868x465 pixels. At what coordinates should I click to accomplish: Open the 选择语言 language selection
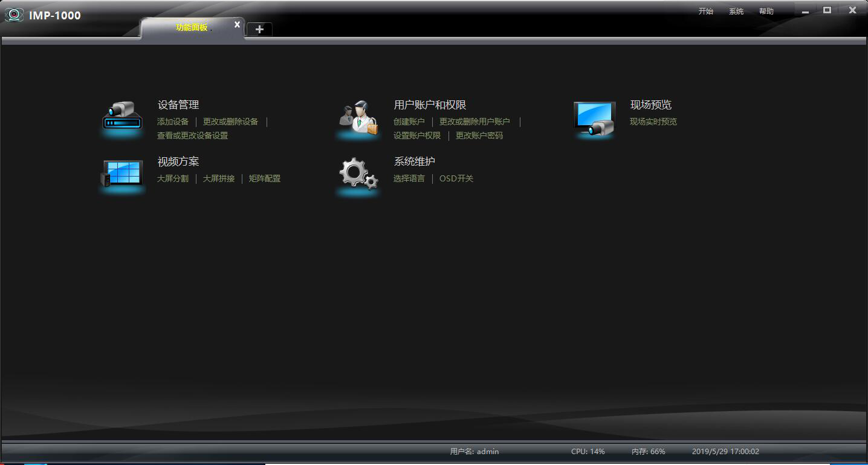pyautogui.click(x=409, y=178)
